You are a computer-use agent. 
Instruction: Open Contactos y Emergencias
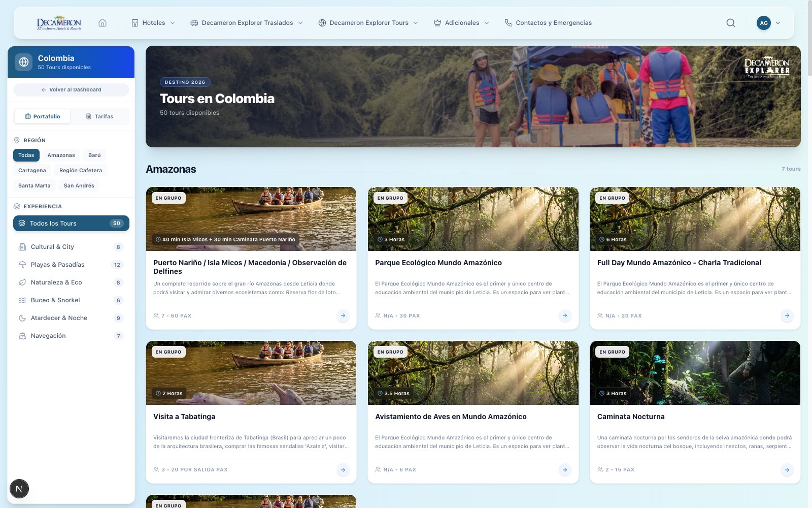[x=548, y=23]
